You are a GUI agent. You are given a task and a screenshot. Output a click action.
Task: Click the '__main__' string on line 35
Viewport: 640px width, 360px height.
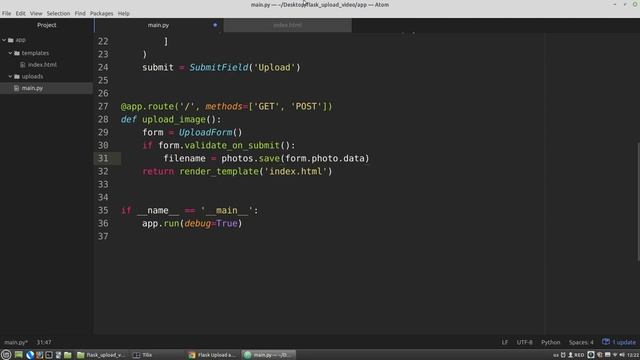point(227,211)
